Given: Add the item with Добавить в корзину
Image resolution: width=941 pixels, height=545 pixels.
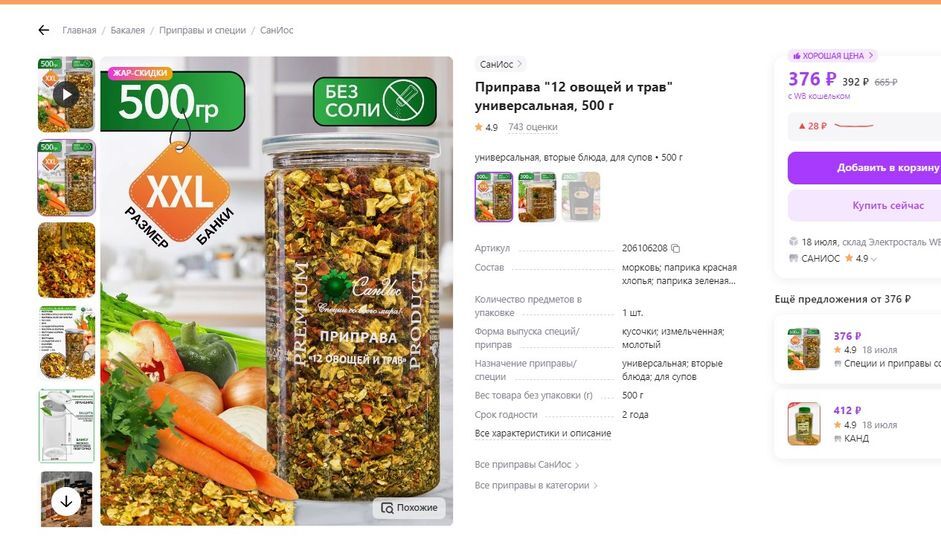Looking at the screenshot, I should (x=864, y=167).
